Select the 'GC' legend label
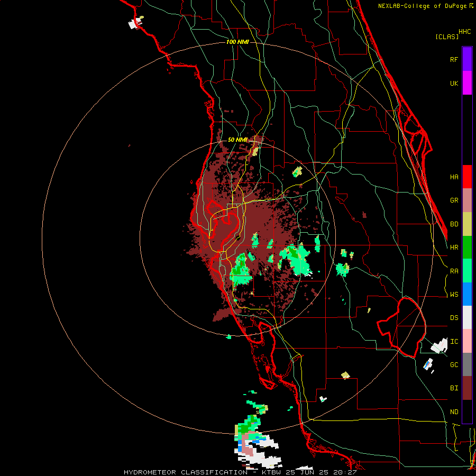476x476 pixels. coord(454,364)
